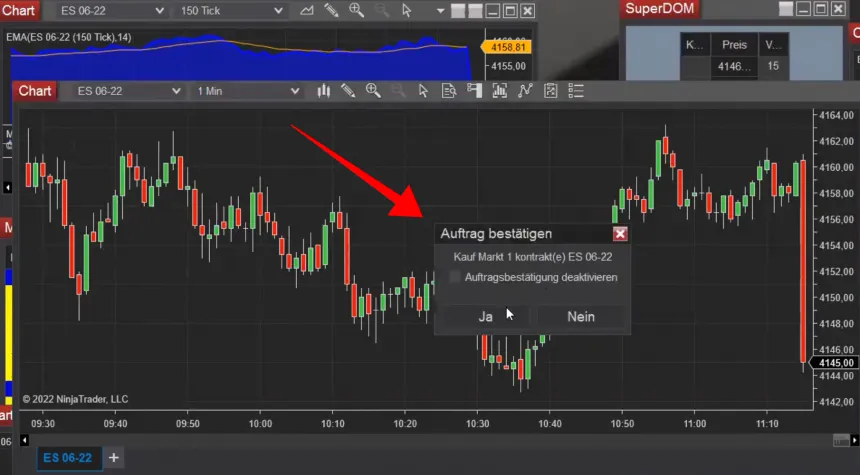Open chart properties icon after the strategies icon
The height and width of the screenshot is (475, 860).
(x=550, y=91)
